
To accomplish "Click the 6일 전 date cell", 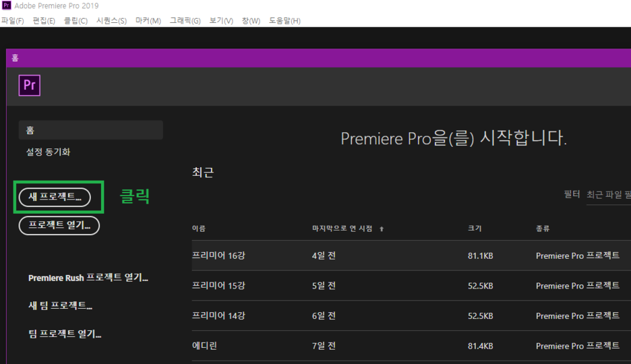I will pos(324,315).
